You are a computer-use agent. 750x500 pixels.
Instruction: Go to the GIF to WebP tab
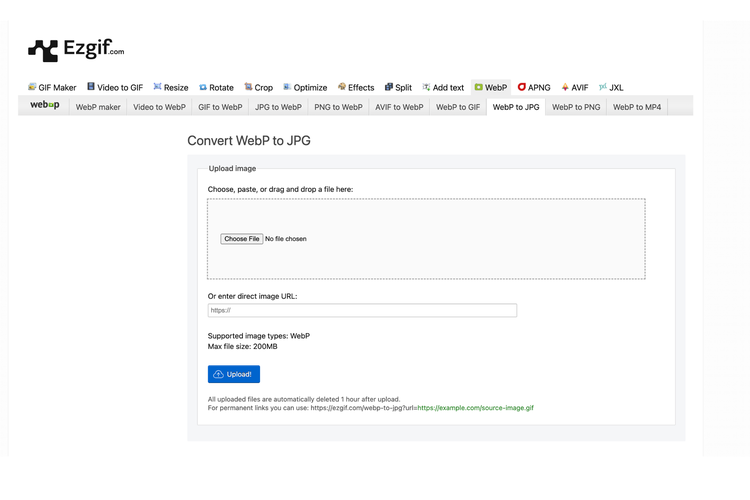220,107
